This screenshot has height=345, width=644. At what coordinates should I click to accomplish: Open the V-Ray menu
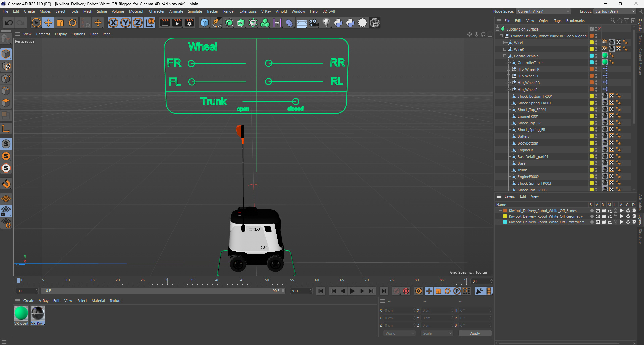click(x=266, y=11)
